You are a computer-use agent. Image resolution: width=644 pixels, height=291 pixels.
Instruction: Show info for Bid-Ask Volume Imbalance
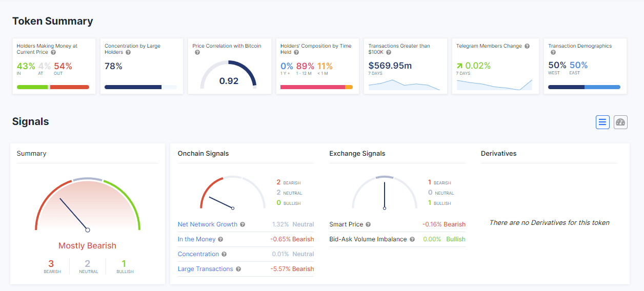tap(412, 239)
